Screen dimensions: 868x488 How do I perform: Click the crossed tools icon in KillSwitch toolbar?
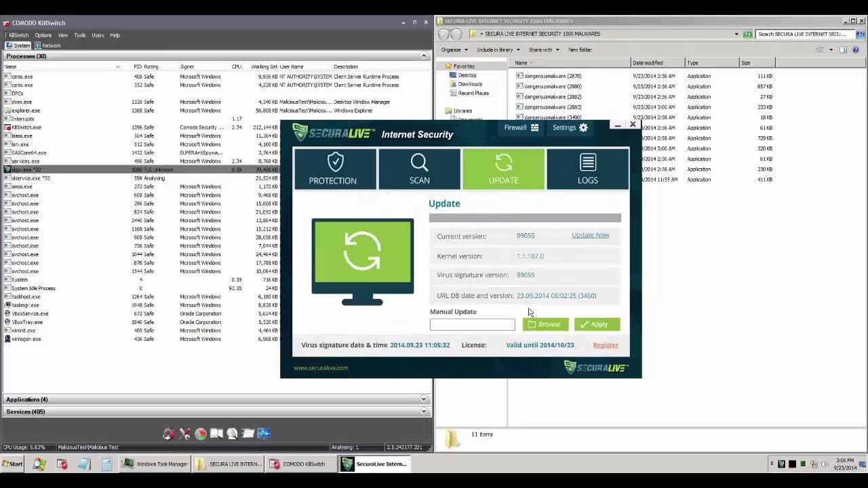pos(184,434)
